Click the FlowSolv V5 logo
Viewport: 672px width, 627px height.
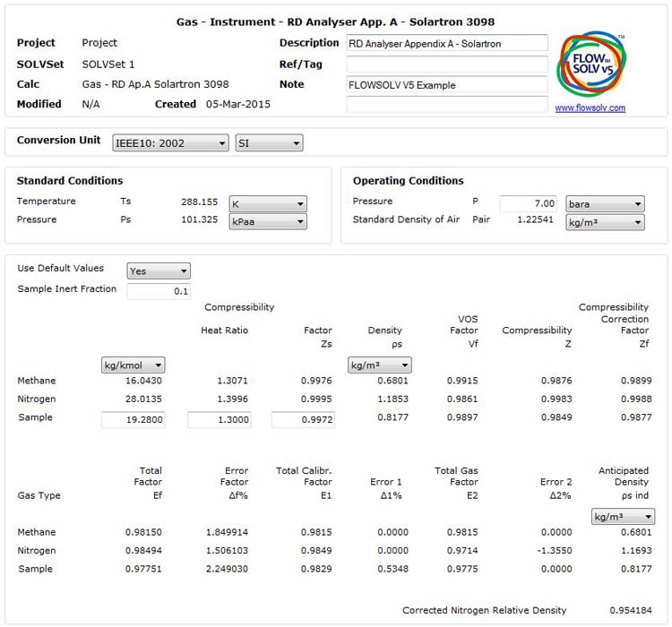click(x=591, y=64)
